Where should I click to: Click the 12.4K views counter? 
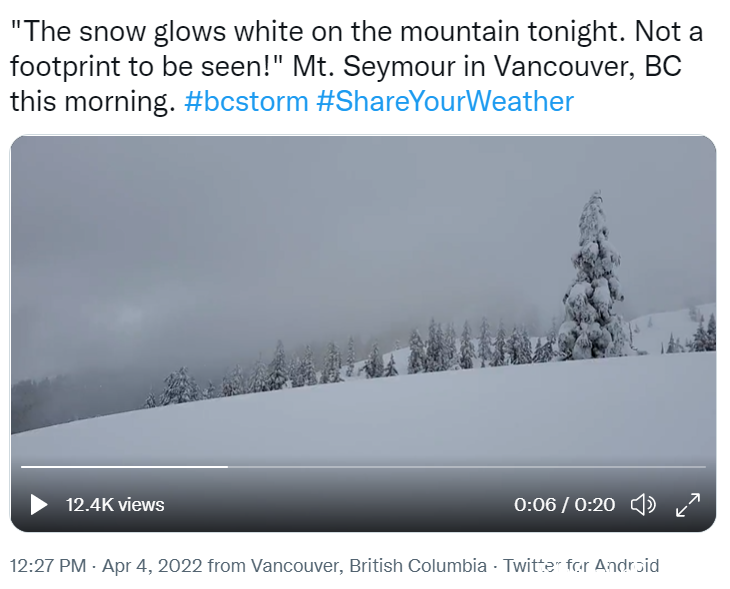pyautogui.click(x=115, y=505)
